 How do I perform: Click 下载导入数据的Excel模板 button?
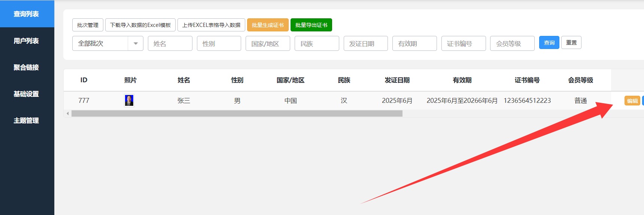(x=140, y=25)
